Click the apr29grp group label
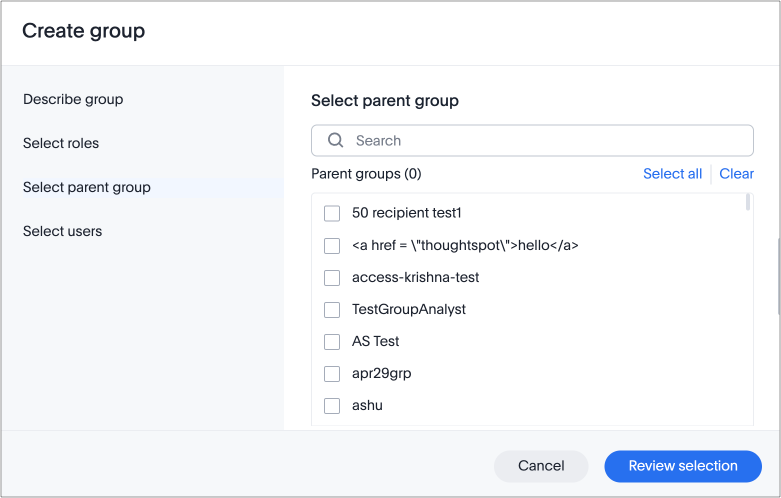 point(381,374)
